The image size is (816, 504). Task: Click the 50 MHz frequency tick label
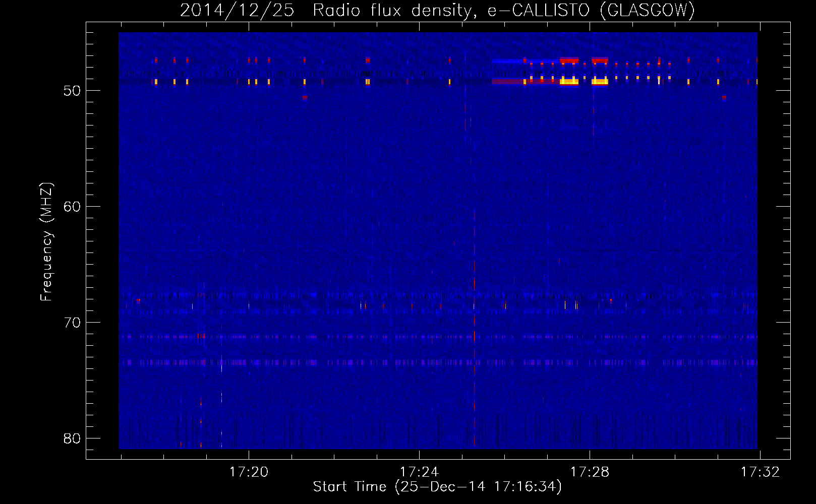coord(72,91)
